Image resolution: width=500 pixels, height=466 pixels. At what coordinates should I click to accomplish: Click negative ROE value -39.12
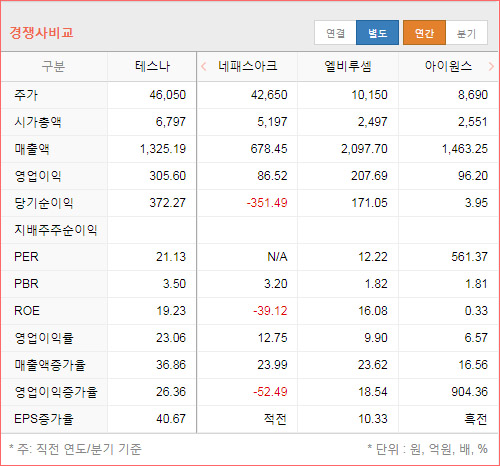click(x=270, y=311)
